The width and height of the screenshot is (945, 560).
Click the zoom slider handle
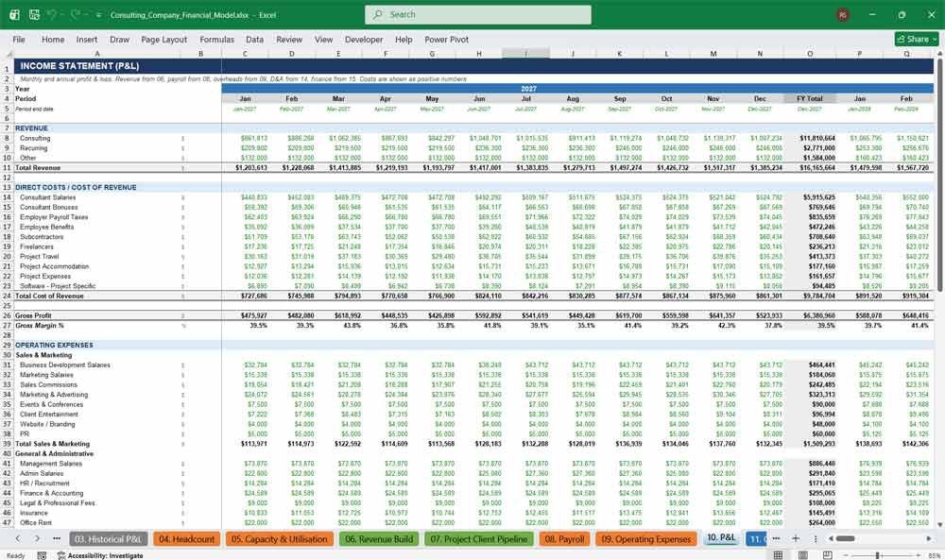point(877,555)
